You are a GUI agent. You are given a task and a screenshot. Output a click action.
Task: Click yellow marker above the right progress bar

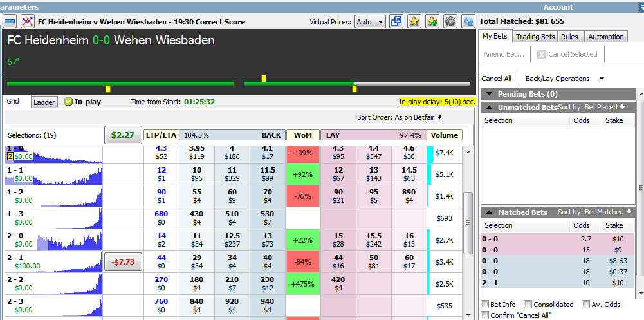[264, 79]
